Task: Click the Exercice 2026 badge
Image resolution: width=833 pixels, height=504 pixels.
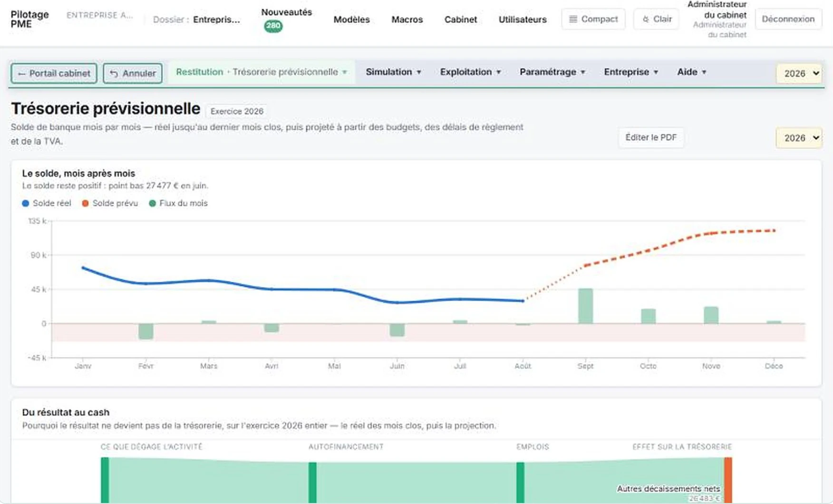Action: (237, 111)
